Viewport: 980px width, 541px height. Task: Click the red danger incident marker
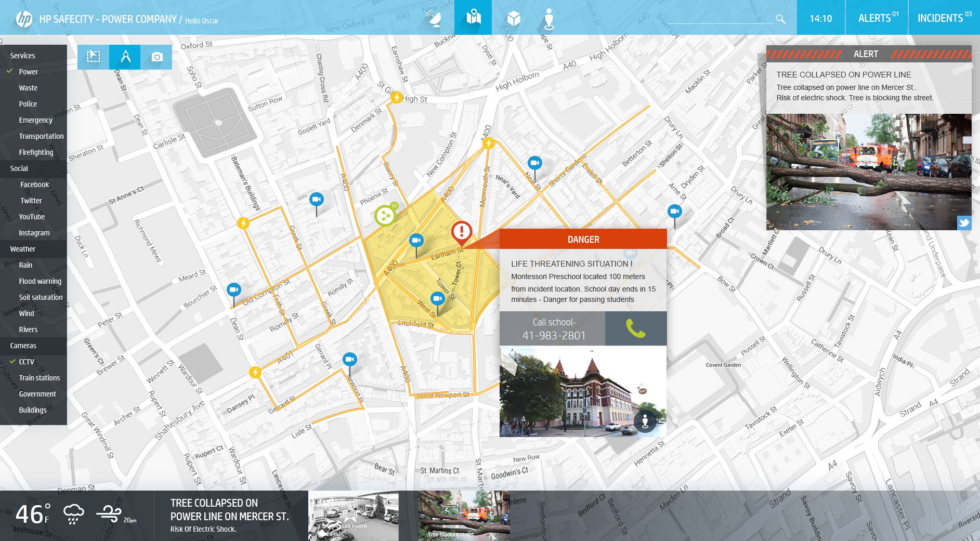pyautogui.click(x=462, y=232)
